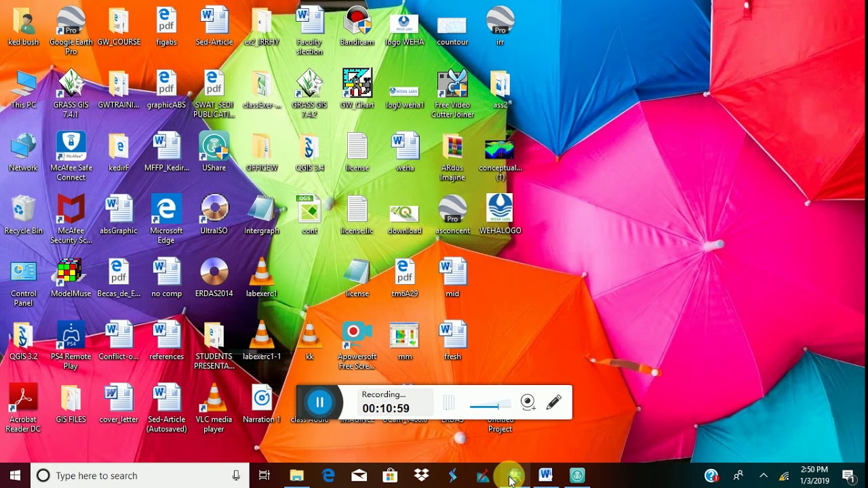Click the Acrobat Reader DC shortcut
The width and height of the screenshot is (868, 488).
coord(24,409)
